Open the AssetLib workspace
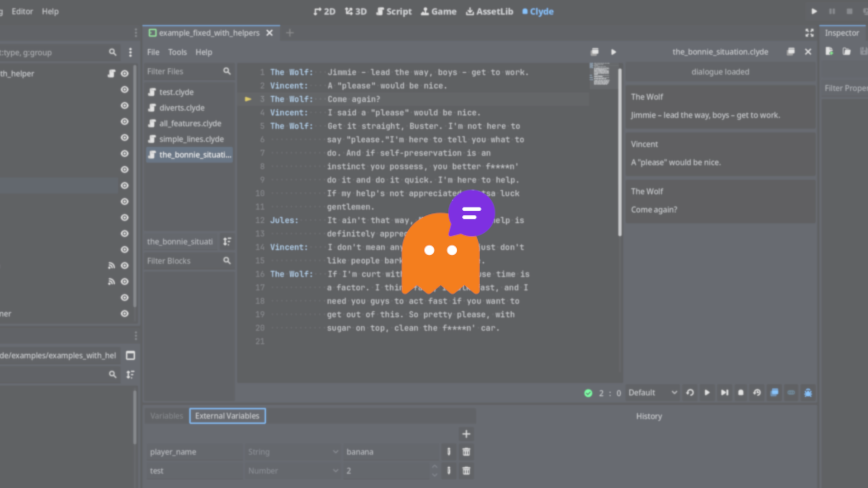868x488 pixels. pyautogui.click(x=490, y=12)
